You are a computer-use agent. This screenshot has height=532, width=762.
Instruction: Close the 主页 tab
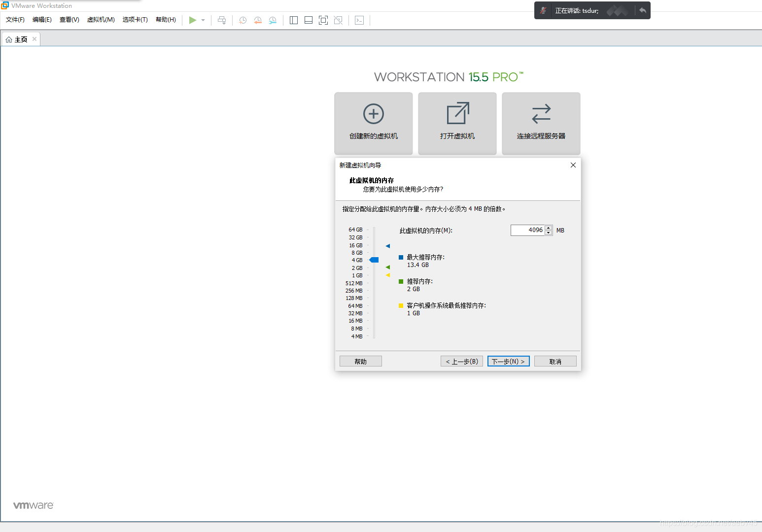point(35,39)
